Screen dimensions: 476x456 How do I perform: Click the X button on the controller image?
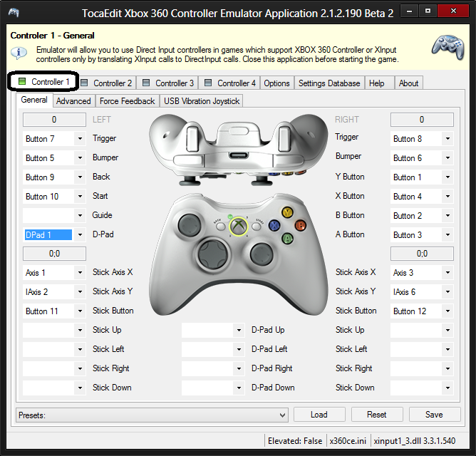coord(274,225)
